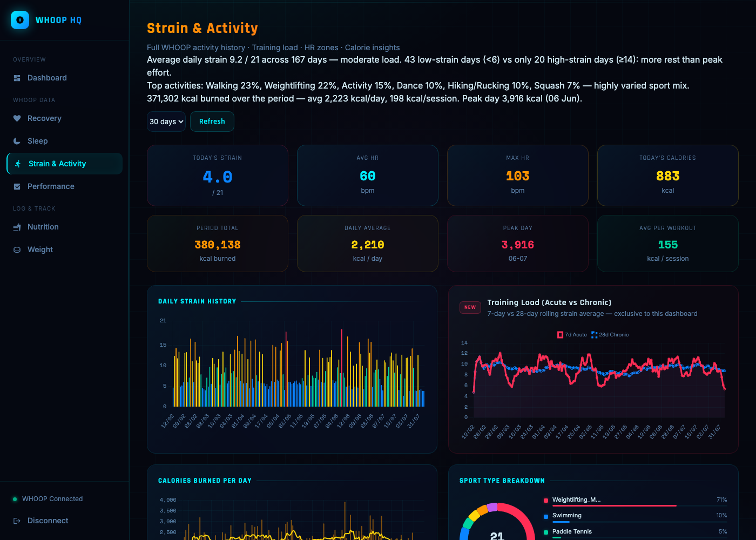
Task: Click the LOG & TRACK section label
Action: point(34,208)
